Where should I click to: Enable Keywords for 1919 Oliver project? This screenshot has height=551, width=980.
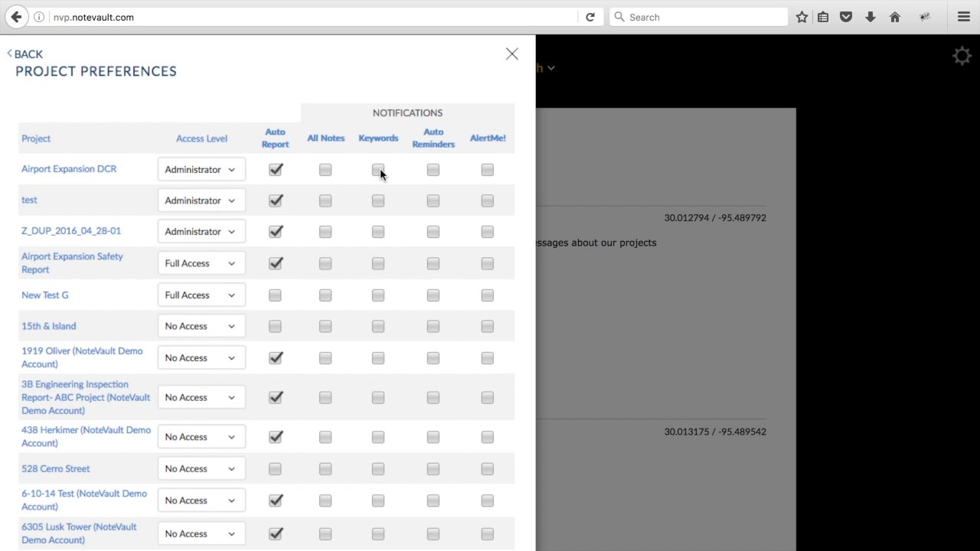(x=378, y=358)
